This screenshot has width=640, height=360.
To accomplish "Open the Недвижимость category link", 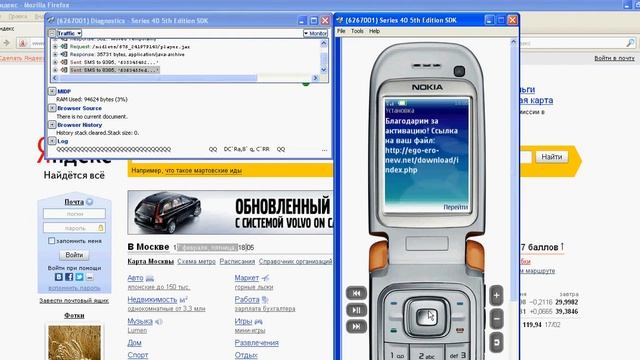I will (152, 300).
